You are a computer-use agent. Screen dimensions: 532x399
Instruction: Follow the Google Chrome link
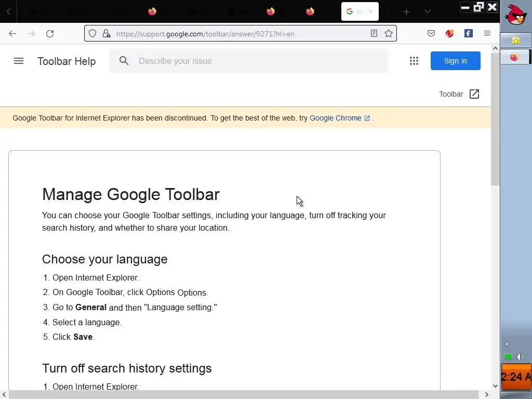(x=336, y=118)
